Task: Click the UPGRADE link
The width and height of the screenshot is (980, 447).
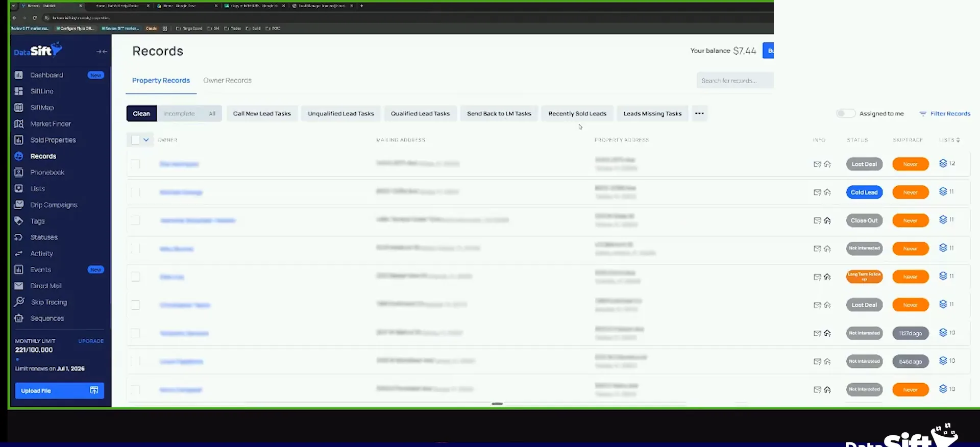Action: (x=91, y=341)
